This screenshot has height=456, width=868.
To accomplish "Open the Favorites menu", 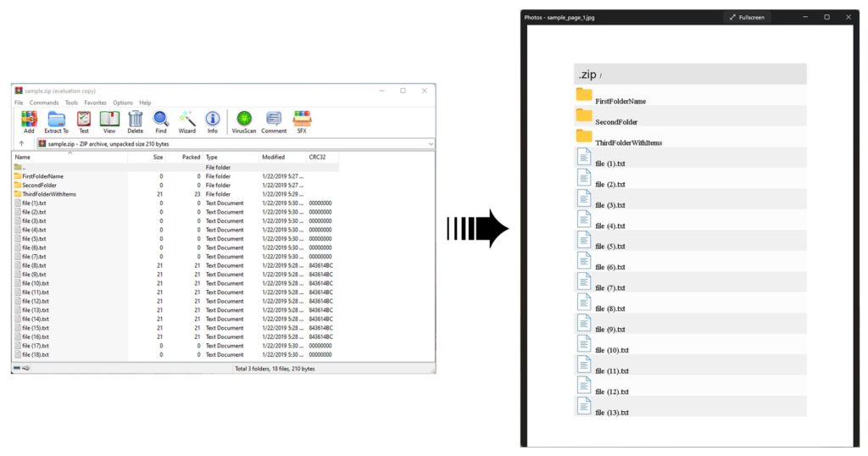I will click(95, 103).
